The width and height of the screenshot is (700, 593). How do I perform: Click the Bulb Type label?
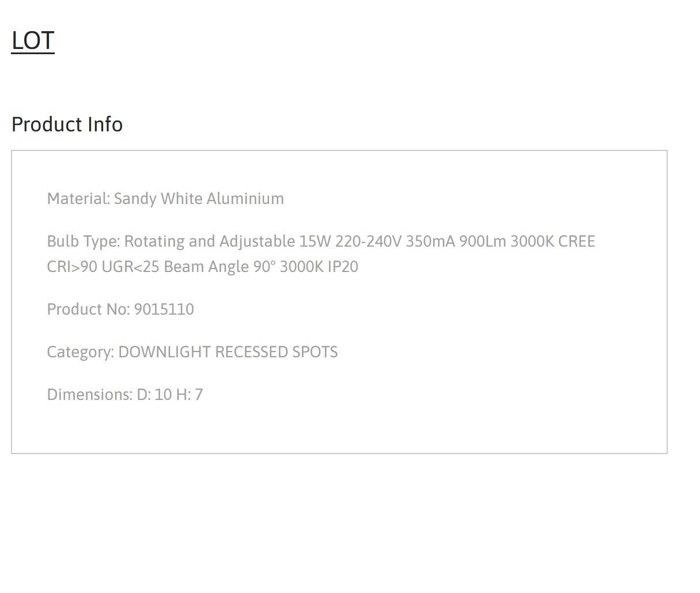[x=84, y=241]
